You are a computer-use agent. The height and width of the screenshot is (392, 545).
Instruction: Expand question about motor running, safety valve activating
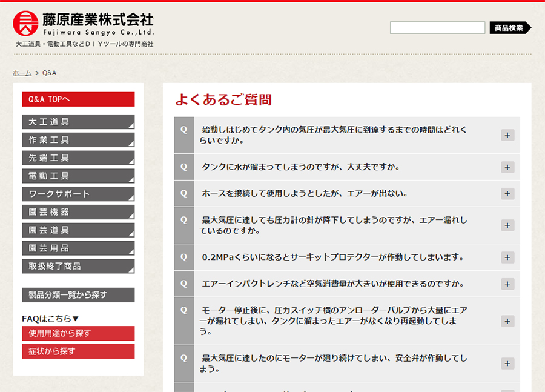pyautogui.click(x=507, y=364)
